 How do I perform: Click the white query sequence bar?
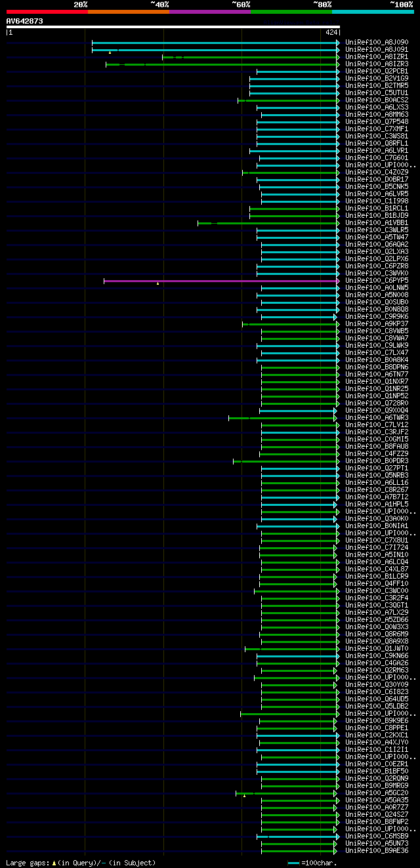pyautogui.click(x=173, y=27)
